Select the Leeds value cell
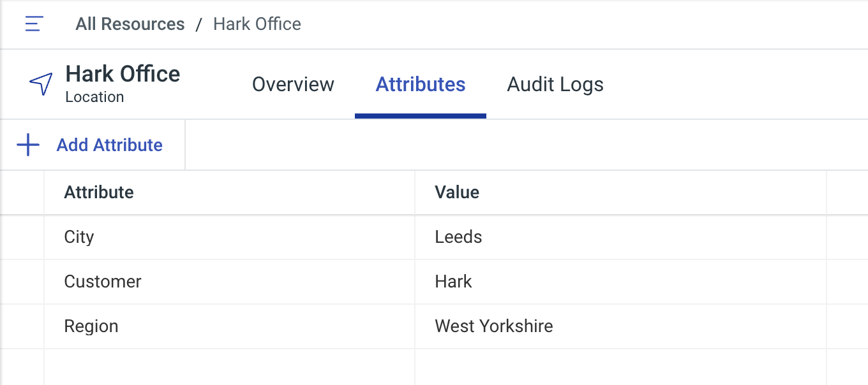 [621, 237]
